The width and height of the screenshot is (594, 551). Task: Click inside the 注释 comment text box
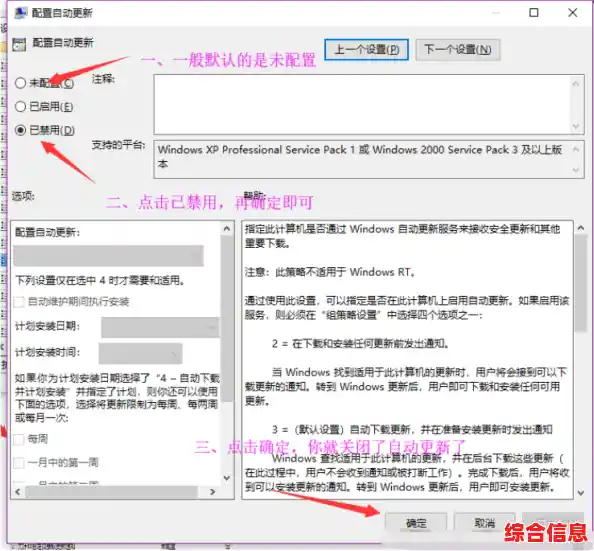[363, 104]
